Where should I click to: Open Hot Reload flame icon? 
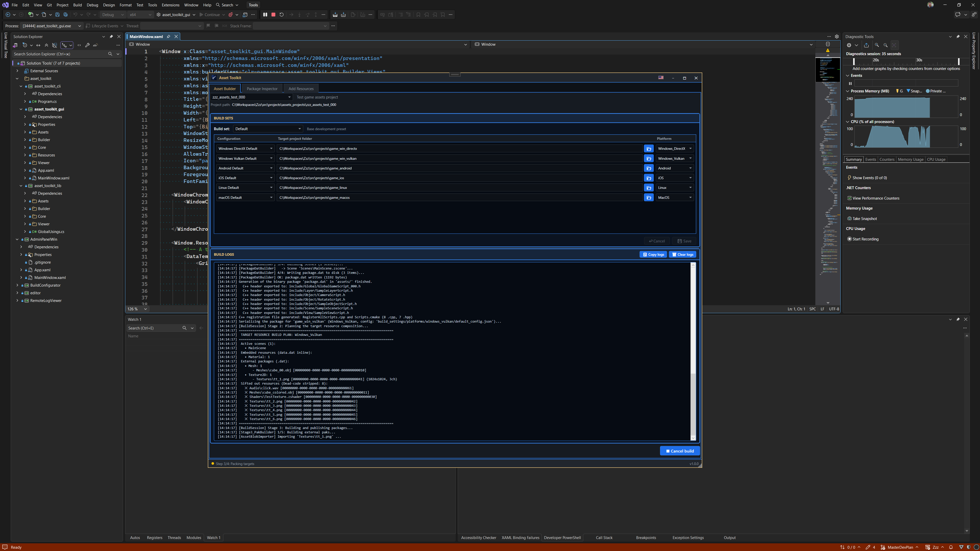click(231, 15)
